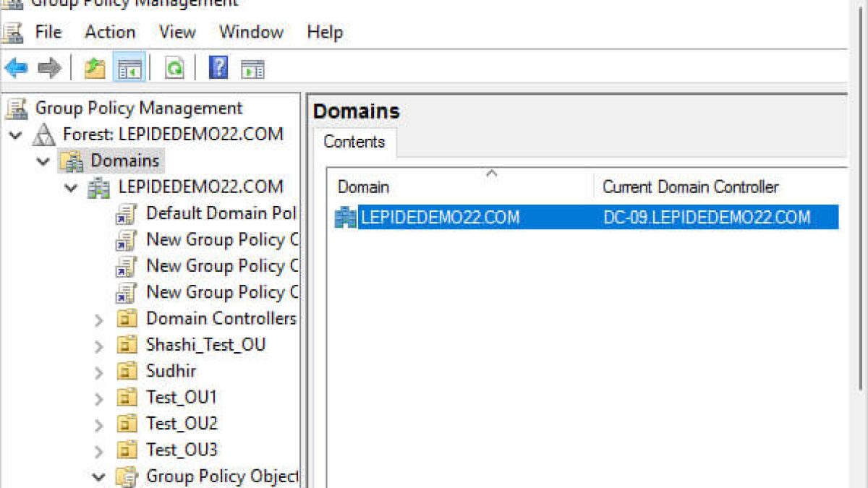Open the Help toolbar icon

[218, 69]
